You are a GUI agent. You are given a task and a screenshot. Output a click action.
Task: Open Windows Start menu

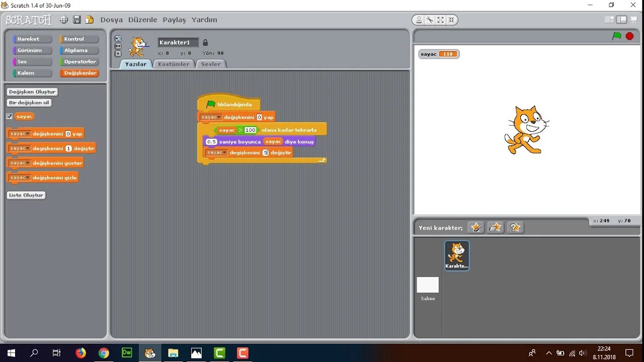pos(11,353)
